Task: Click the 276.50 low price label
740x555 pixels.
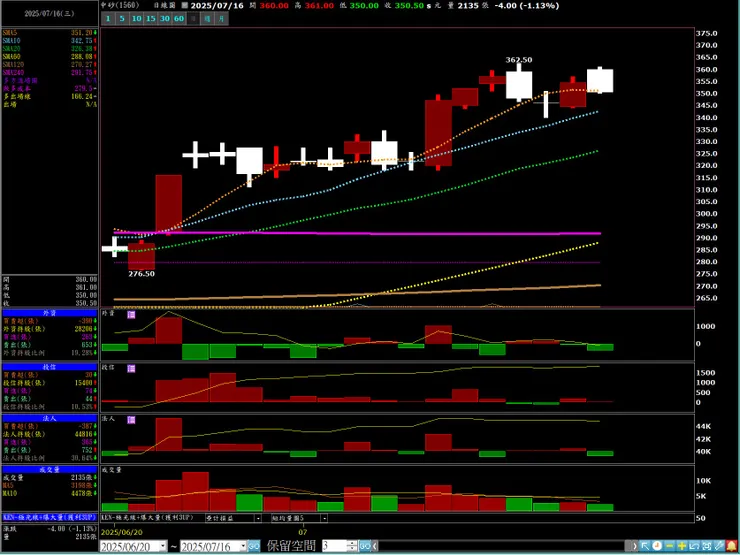Action: 141,274
